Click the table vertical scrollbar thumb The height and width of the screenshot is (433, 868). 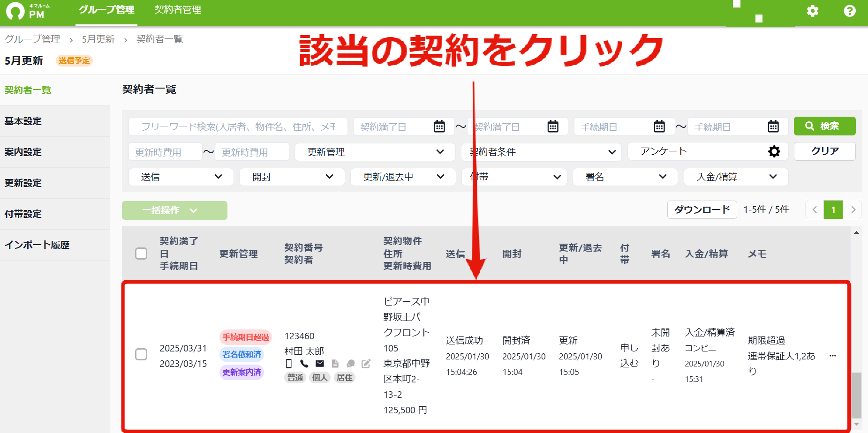click(856, 395)
